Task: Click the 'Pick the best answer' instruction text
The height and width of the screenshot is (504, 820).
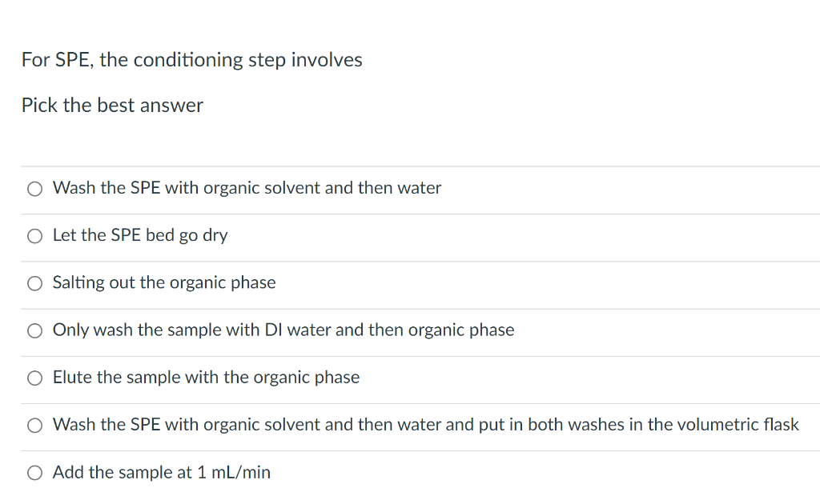Action: [112, 105]
